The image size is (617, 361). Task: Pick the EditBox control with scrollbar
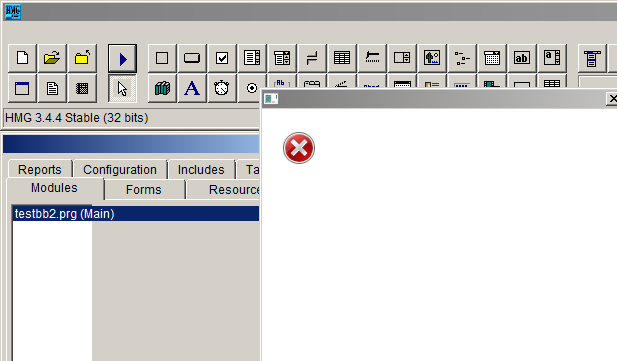(552, 58)
